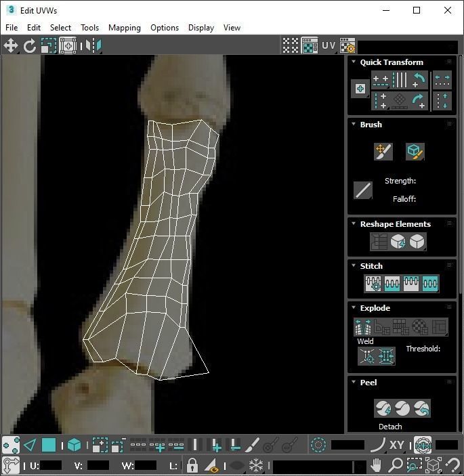Select the Relax Brush tool
464x476 pixels.
point(415,152)
